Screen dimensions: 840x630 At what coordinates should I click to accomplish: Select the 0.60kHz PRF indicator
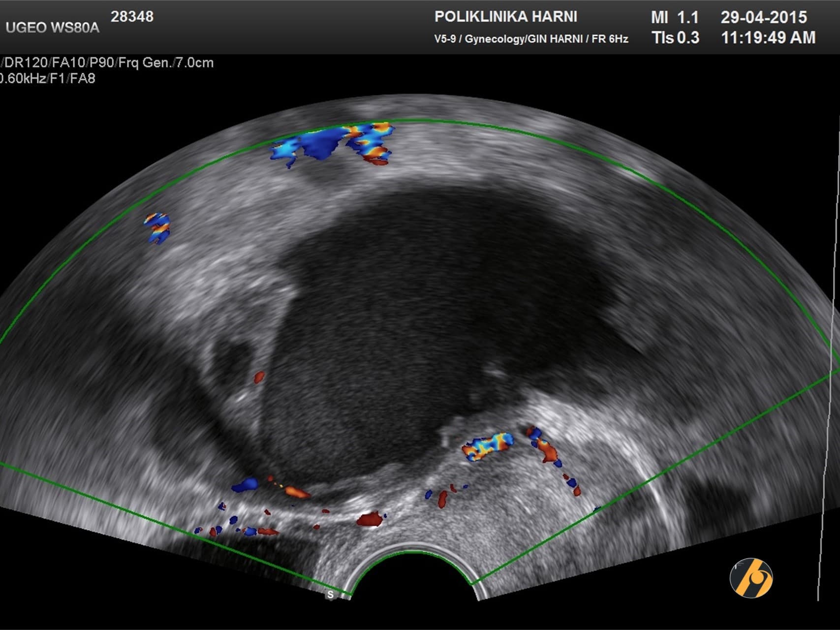22,77
